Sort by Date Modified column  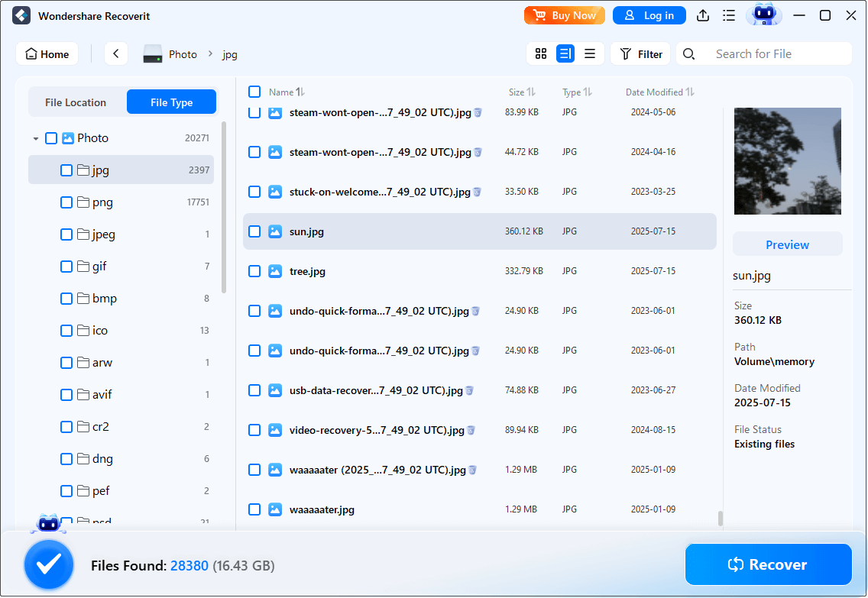click(659, 91)
